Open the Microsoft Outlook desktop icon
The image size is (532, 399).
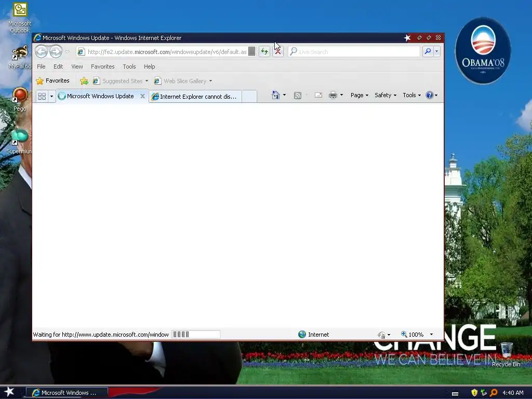(x=20, y=18)
